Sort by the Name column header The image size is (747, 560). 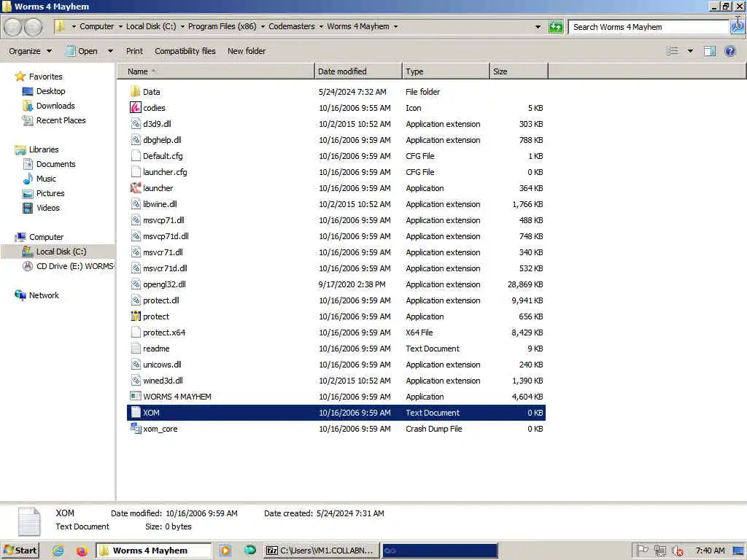coord(216,71)
